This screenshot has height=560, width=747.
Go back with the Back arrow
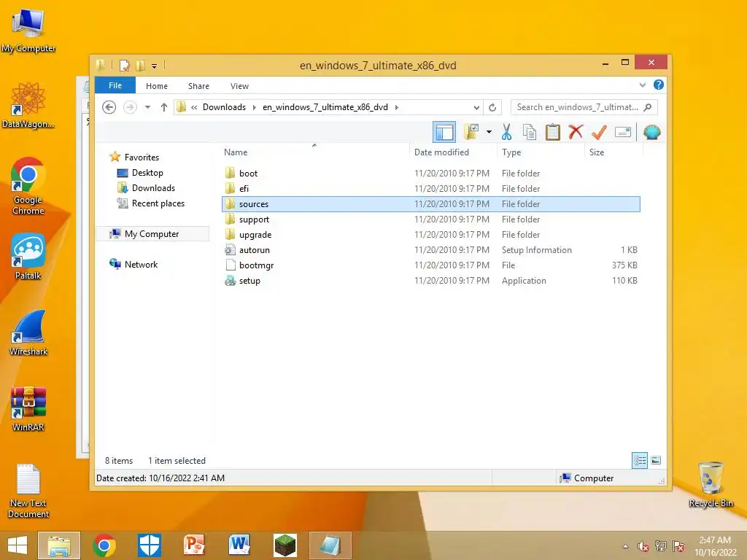pos(109,107)
